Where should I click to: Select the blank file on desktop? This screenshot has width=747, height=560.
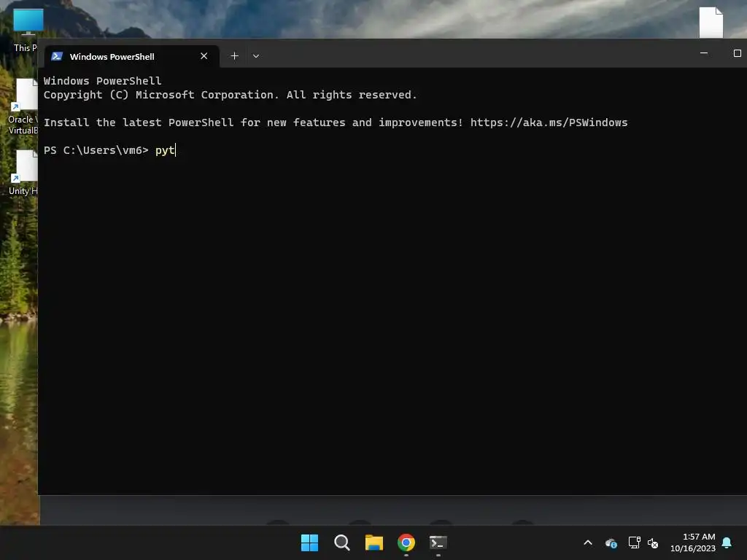pyautogui.click(x=711, y=22)
